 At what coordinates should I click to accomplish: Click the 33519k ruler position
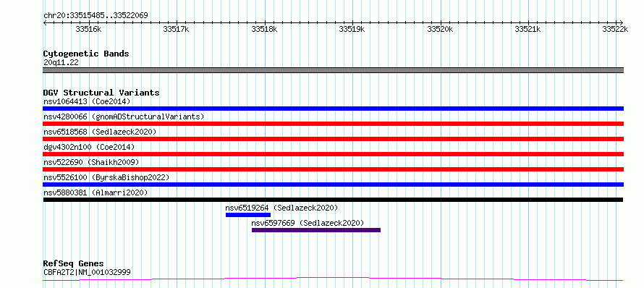click(x=352, y=29)
